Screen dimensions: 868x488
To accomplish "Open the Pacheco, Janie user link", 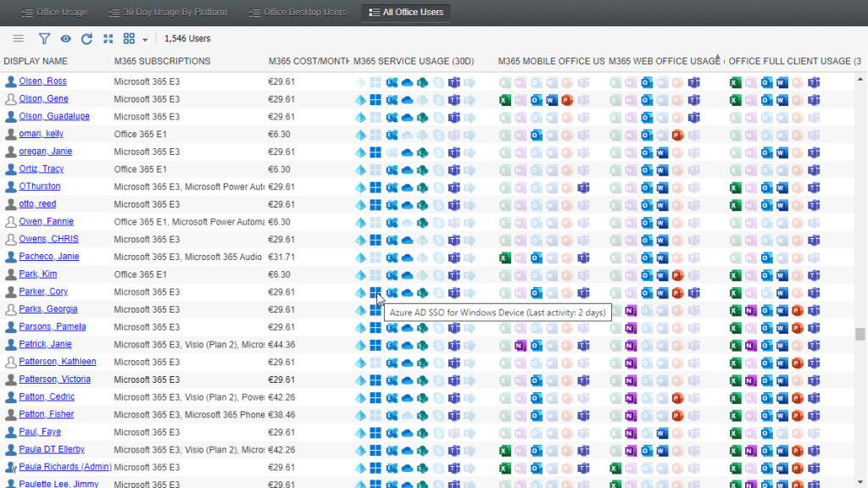I will (48, 257).
